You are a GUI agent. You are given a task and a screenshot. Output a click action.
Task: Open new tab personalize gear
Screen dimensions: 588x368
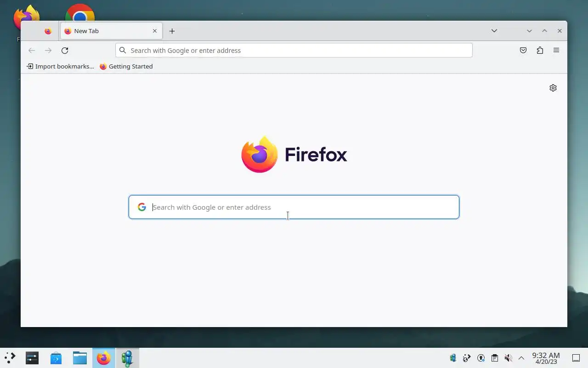coord(553,88)
